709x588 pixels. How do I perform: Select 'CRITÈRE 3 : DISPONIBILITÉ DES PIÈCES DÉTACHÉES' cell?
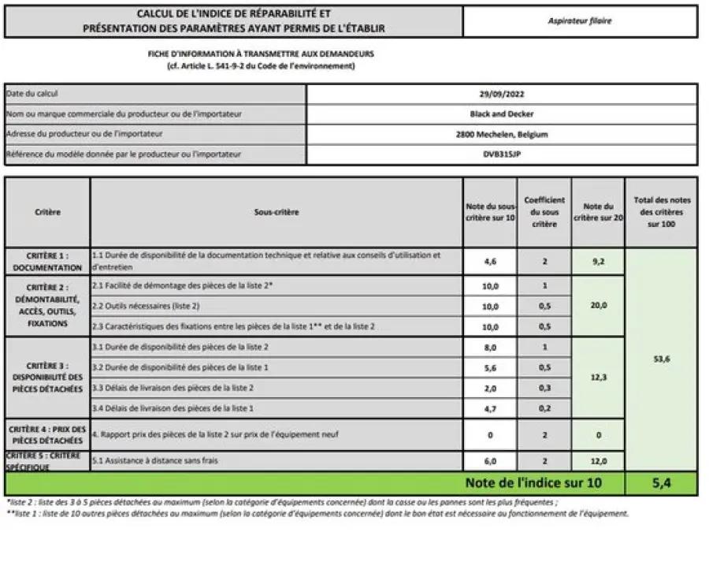click(x=47, y=378)
